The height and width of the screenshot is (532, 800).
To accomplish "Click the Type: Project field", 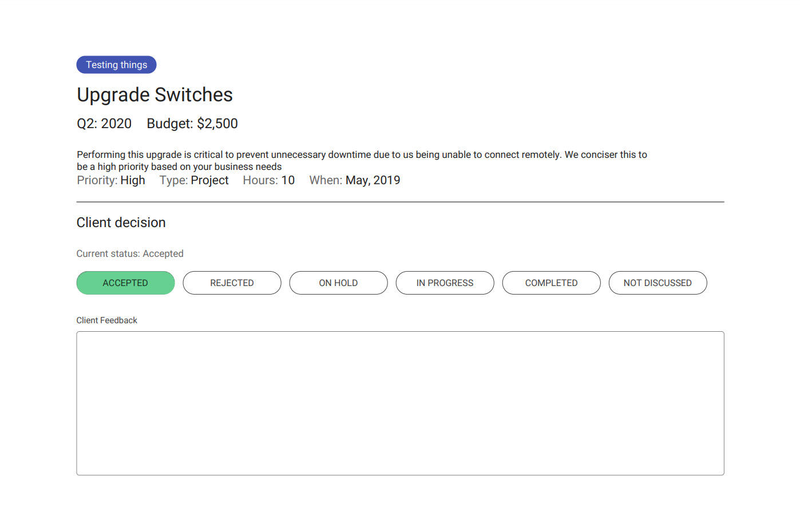I will 194,180.
